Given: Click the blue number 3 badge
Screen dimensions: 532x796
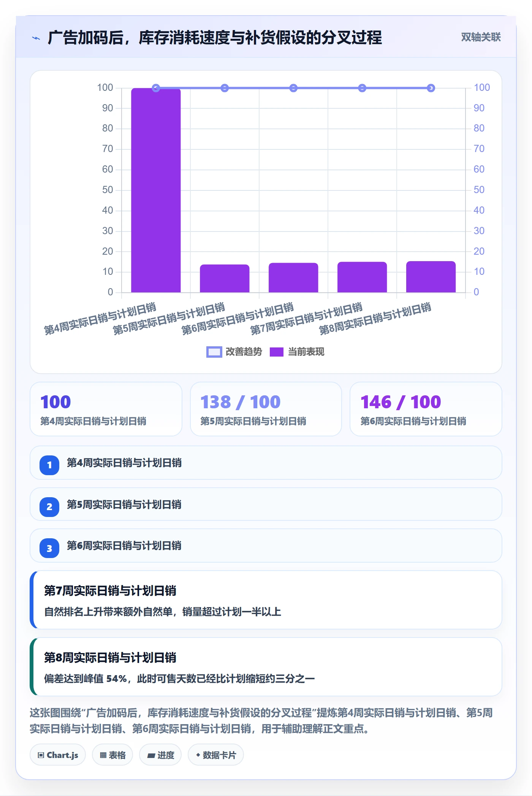Looking at the screenshot, I should point(49,548).
